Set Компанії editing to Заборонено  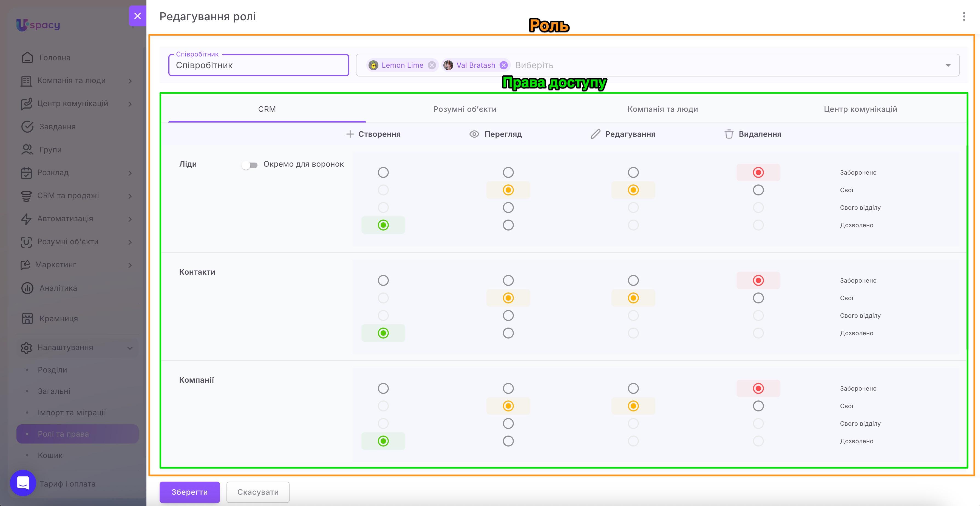(633, 388)
